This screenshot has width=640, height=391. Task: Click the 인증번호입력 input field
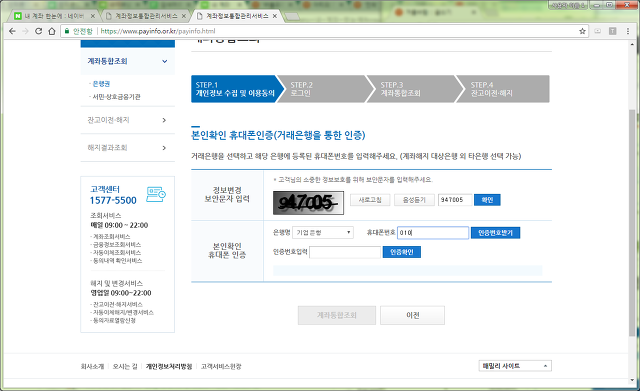(345, 252)
